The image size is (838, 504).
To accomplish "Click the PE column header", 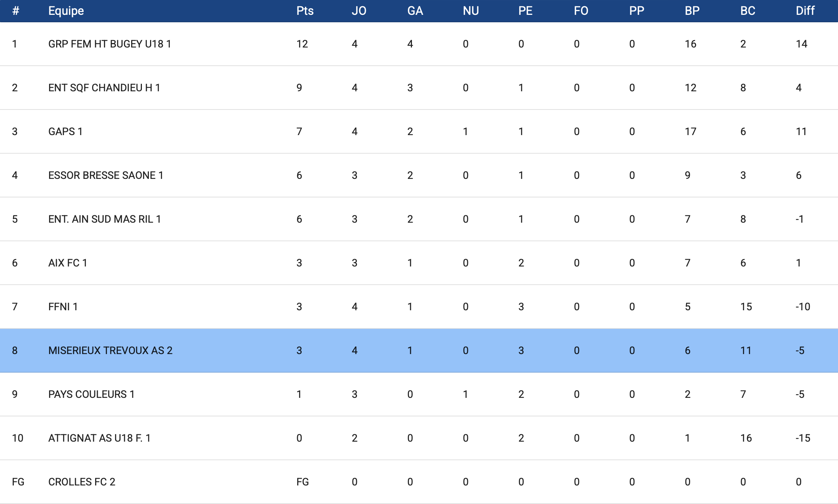I will click(x=525, y=11).
